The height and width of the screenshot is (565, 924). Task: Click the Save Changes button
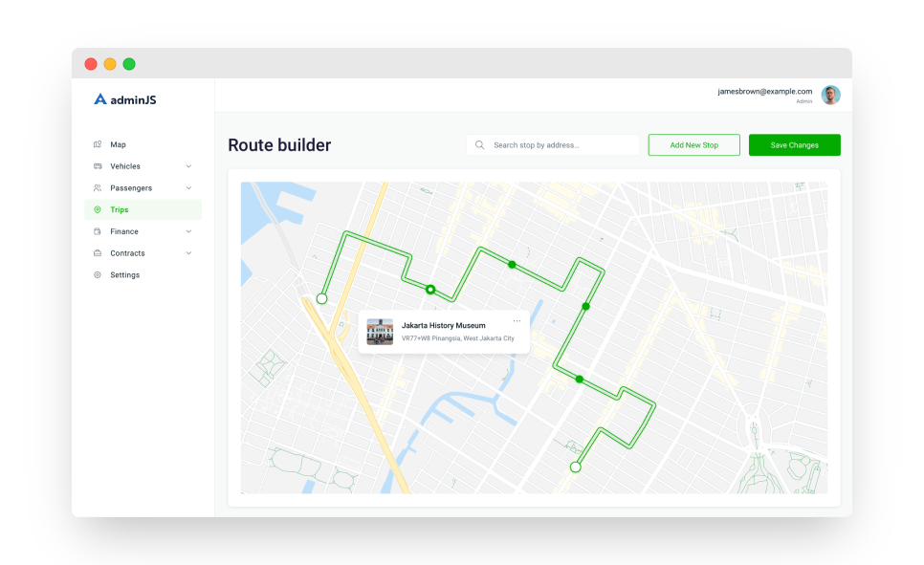(x=794, y=145)
